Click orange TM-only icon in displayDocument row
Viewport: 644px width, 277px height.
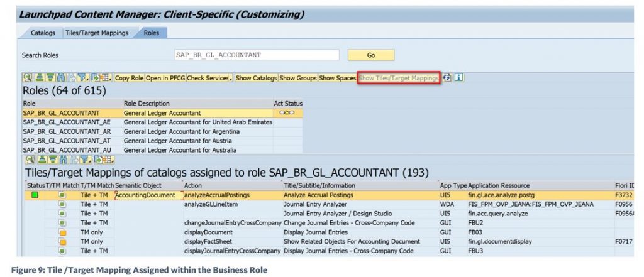62,232
